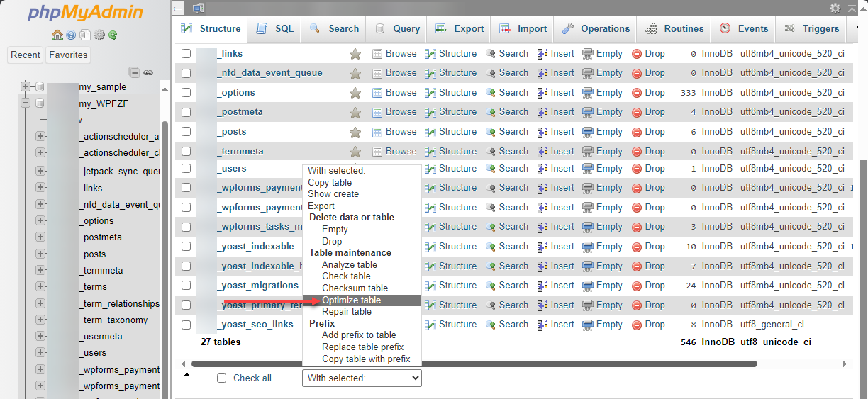Open navigation panel settings gear icon
The width and height of the screenshot is (868, 399).
click(99, 35)
